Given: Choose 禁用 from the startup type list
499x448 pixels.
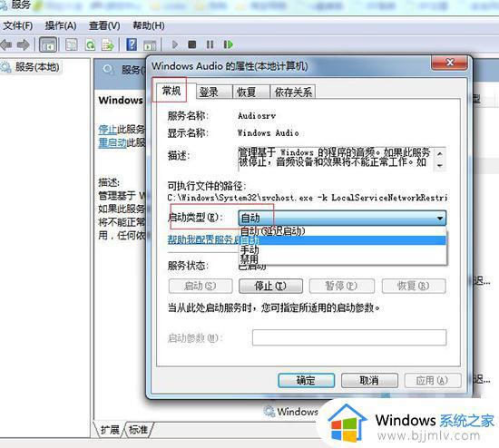Looking at the screenshot, I should coord(342,258).
